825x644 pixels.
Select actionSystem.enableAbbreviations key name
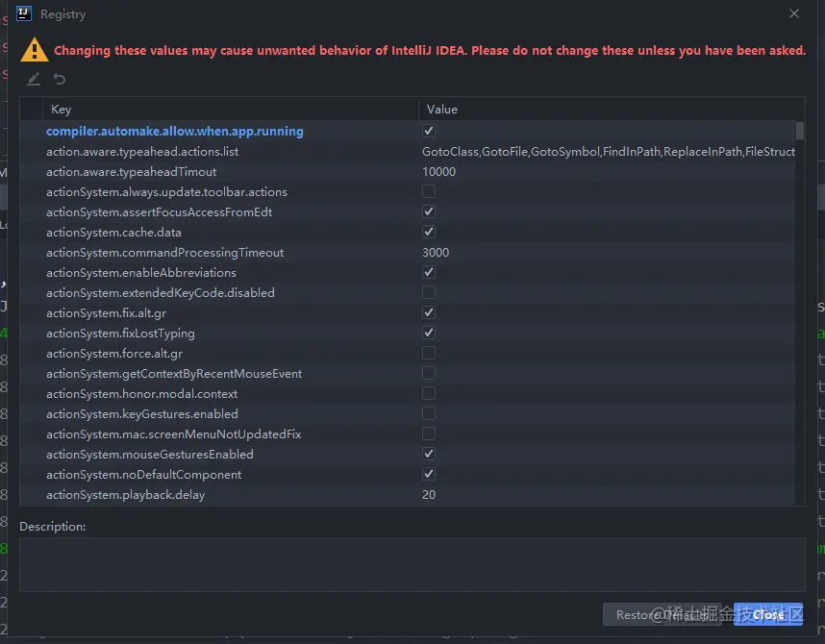(x=141, y=272)
